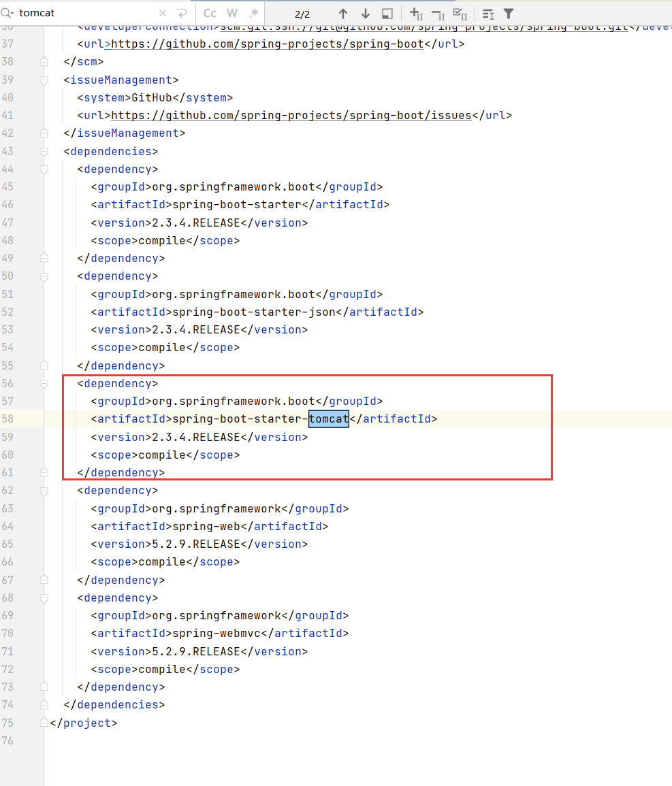Collapse tomcat dependency fold at line 56
The width and height of the screenshot is (672, 786).
[44, 384]
